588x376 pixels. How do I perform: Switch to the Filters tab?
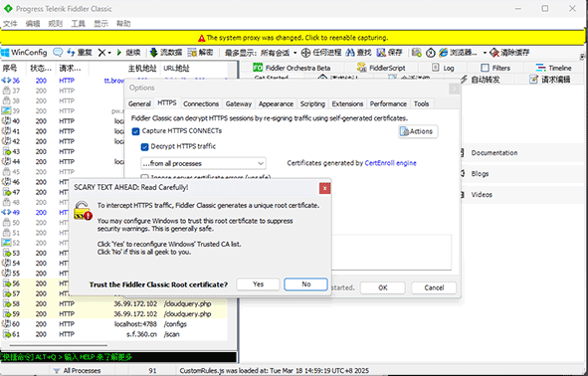click(x=495, y=68)
